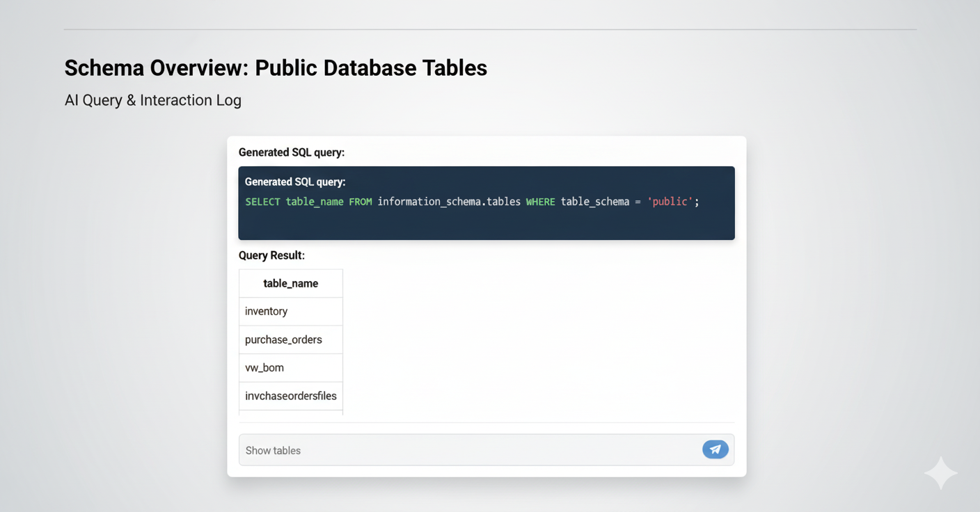Click the "Generated SQL query:" header inside dark code block

[x=295, y=182]
